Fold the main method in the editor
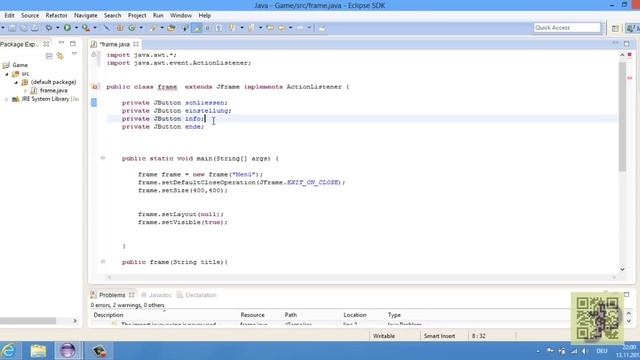The width and height of the screenshot is (640, 360). click(103, 158)
